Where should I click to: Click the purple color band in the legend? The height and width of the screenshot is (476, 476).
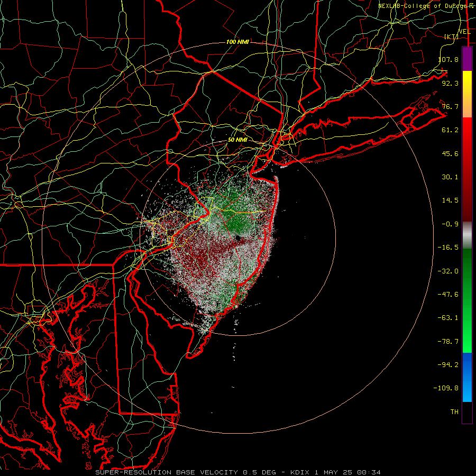click(467, 59)
